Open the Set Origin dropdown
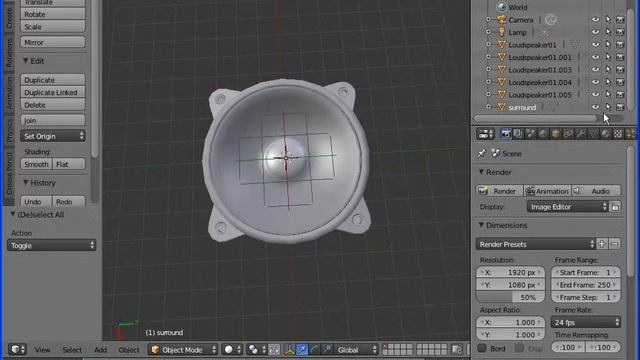Image resolution: width=640 pixels, height=360 pixels. point(53,136)
